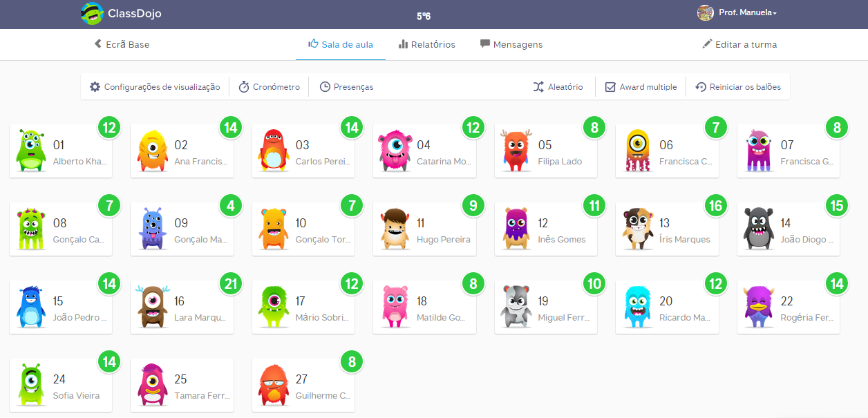Image resolution: width=868 pixels, height=418 pixels.
Task: Click student 08's green toothy avatar
Action: (31, 229)
